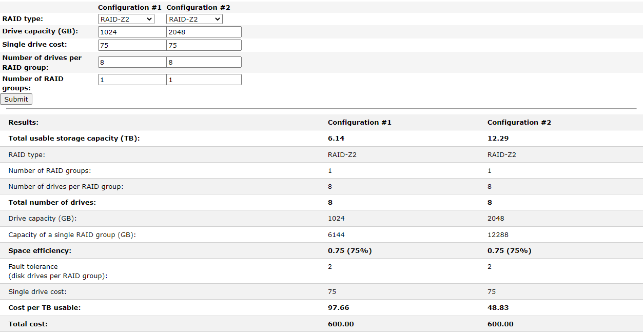The image size is (644, 333).
Task: Click the 'Results:' table heading
Action: click(x=24, y=123)
